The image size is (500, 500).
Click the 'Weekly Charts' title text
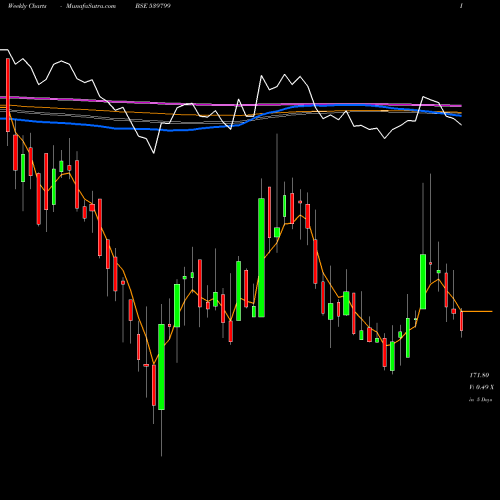click(x=27, y=6)
